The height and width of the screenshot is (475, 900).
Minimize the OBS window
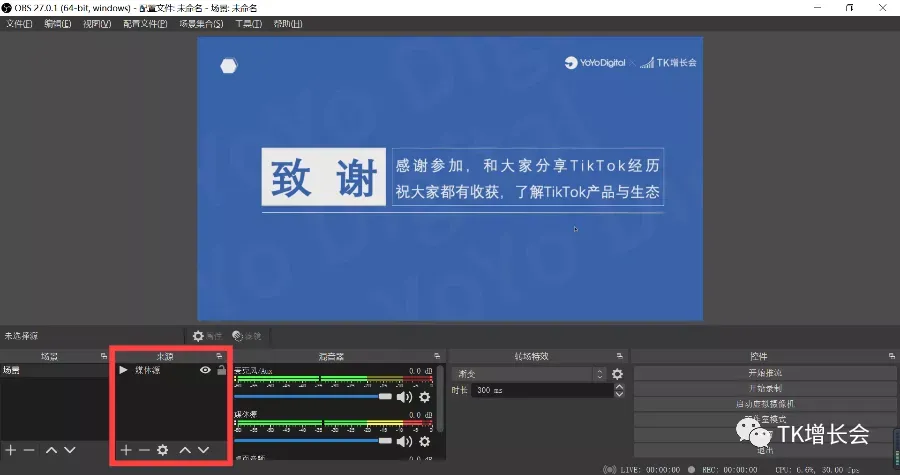point(817,7)
